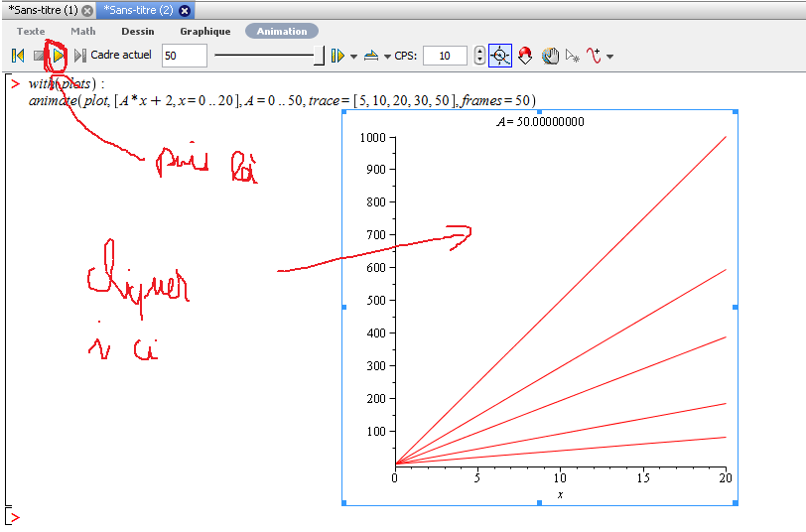The width and height of the screenshot is (806, 532).
Task: Select the pan hand tool
Action: coord(550,56)
